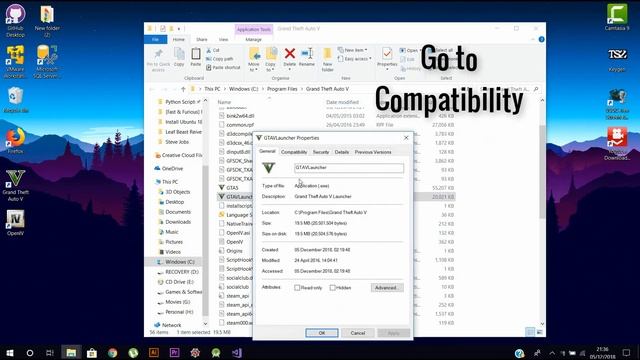Open the Security tab in Properties dialog
Screen dimensions: 640x360
(x=321, y=152)
